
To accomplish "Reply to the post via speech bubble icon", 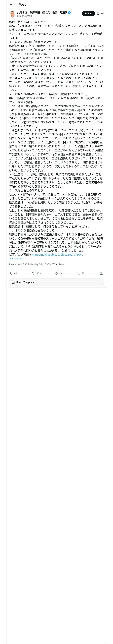I will 12,273.
